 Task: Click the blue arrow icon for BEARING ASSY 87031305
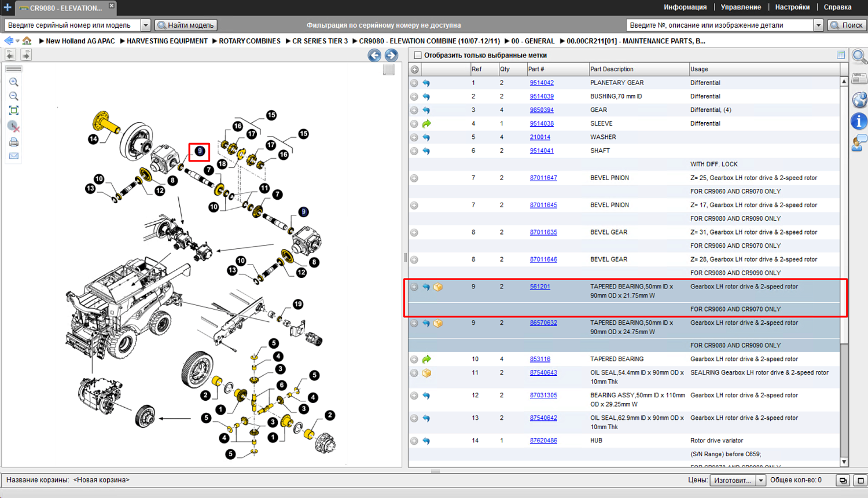(426, 396)
